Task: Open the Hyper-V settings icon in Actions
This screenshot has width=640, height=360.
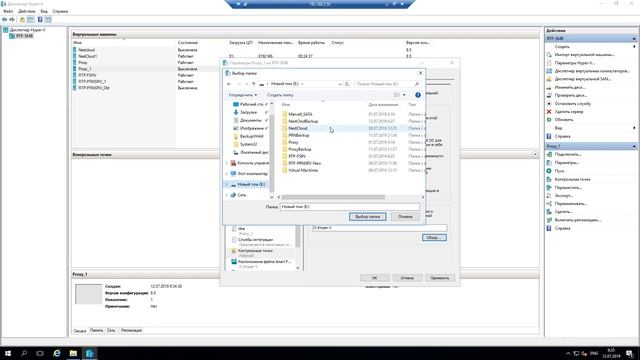Action: [549, 63]
